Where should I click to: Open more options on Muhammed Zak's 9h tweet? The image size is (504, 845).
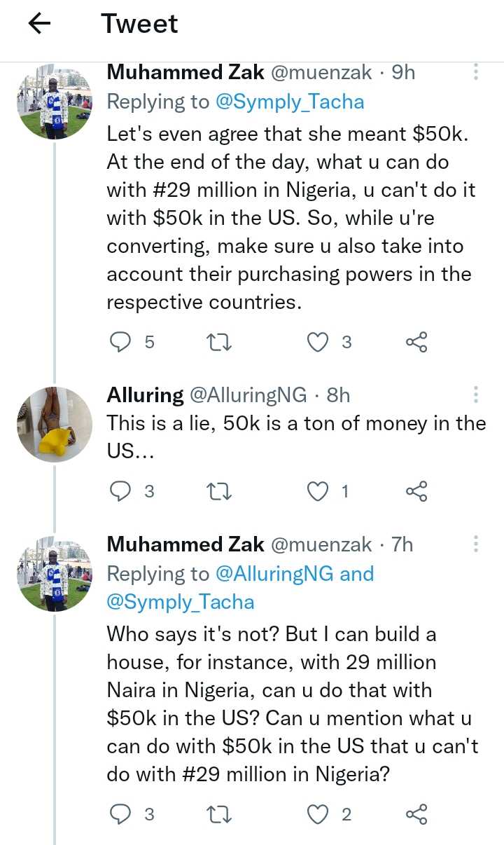[x=476, y=72]
